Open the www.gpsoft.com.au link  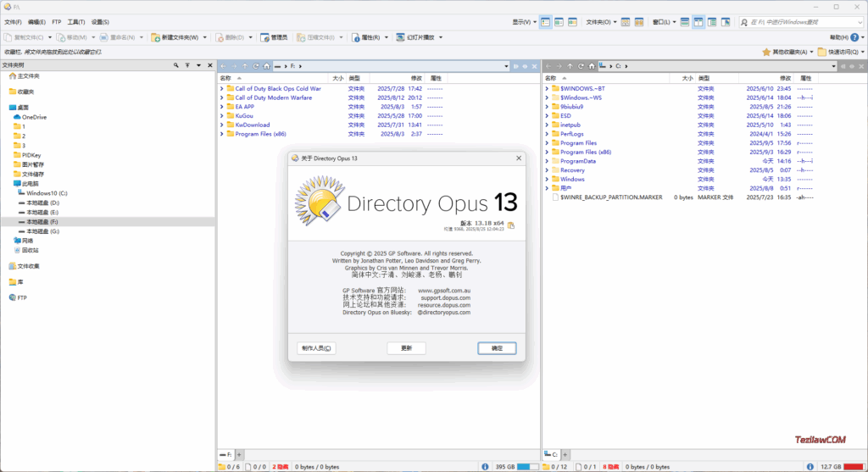click(x=444, y=291)
